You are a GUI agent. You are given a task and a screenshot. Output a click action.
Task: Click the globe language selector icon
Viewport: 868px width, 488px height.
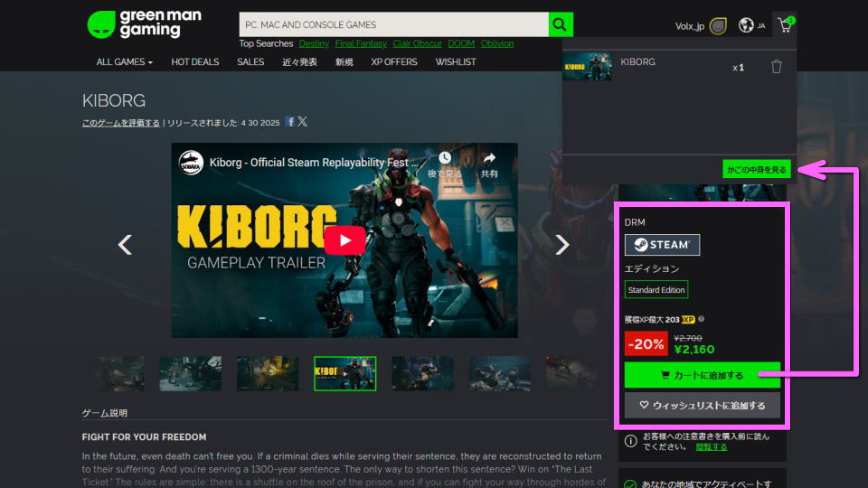click(x=746, y=25)
